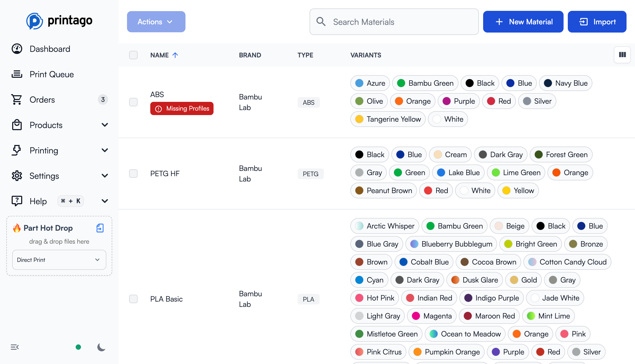Collapse the sidebar menu icon
The width and height of the screenshot is (635, 364).
click(x=15, y=347)
